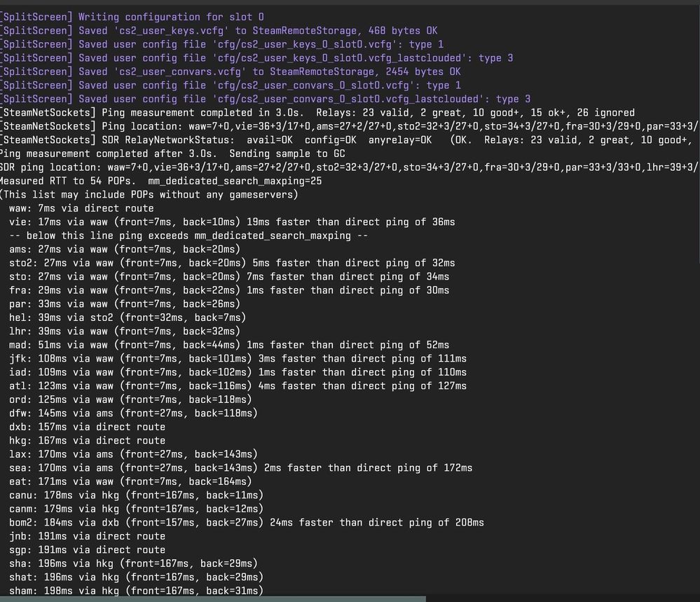Click the empty scrollbar track right of the thumb

pos(561,598)
